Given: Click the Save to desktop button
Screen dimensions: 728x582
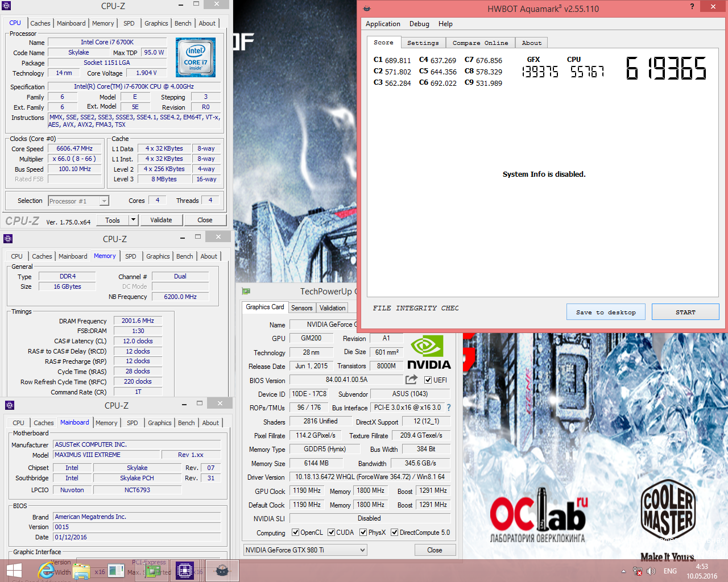Looking at the screenshot, I should pyautogui.click(x=606, y=312).
